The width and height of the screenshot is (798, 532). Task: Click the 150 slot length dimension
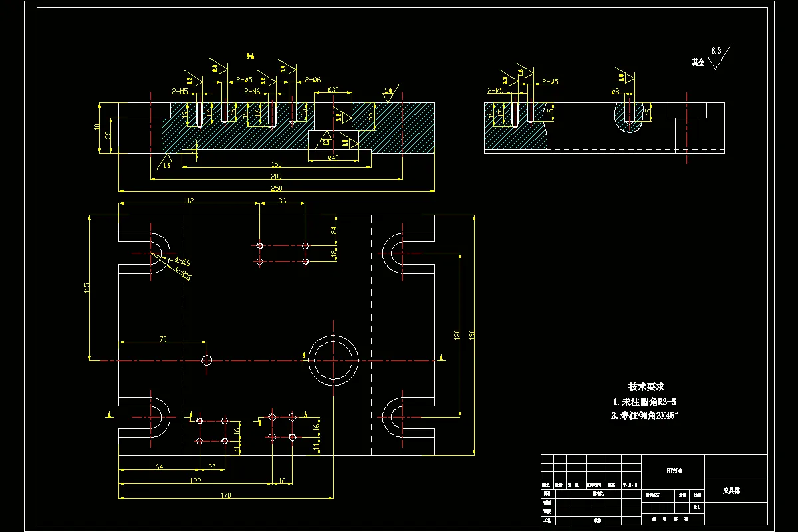pos(276,164)
